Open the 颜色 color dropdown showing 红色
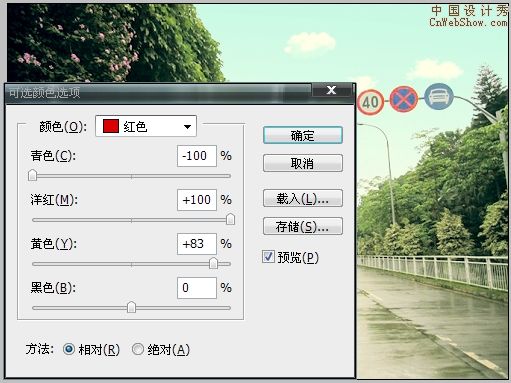Screen dimensions: 511x383 pos(146,126)
